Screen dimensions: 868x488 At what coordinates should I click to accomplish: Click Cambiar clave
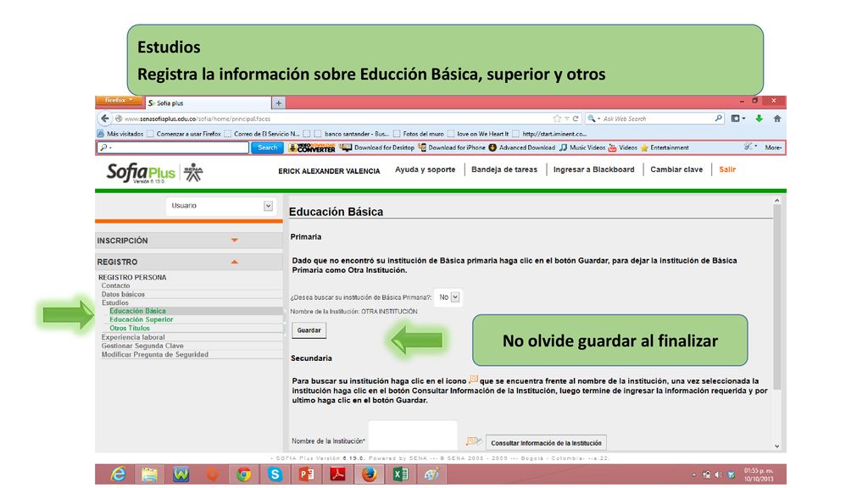point(676,169)
